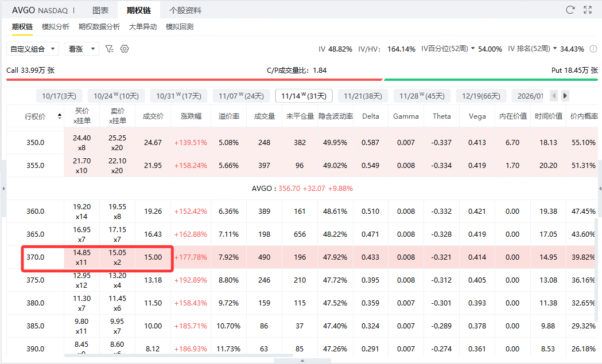Image resolution: width=602 pixels, height=364 pixels.
Task: Click the Theta column header
Action: [441, 116]
